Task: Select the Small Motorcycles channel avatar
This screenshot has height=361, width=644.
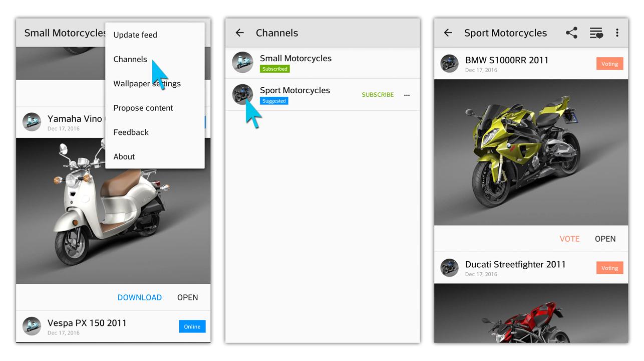Action: (242, 63)
